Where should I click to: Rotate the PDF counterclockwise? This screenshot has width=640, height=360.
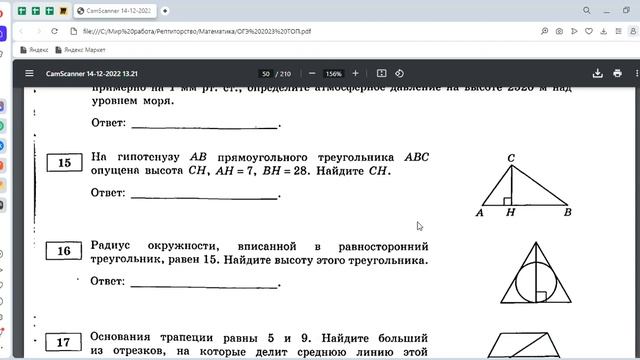tap(400, 73)
